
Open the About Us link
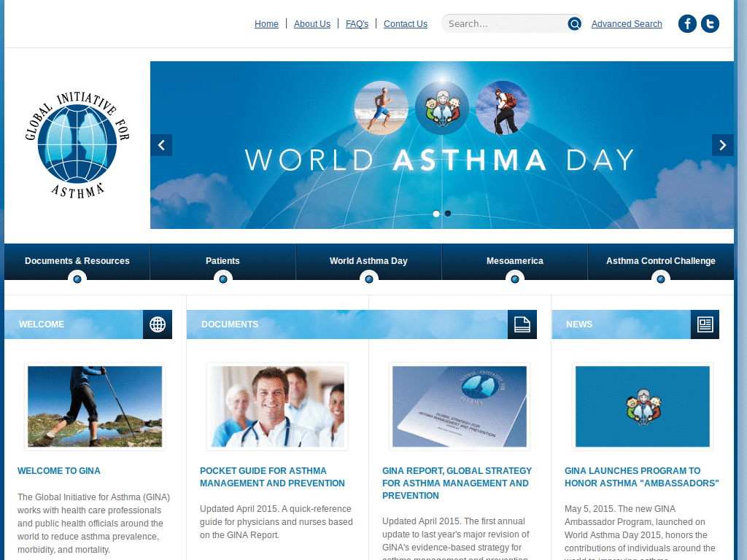[312, 24]
